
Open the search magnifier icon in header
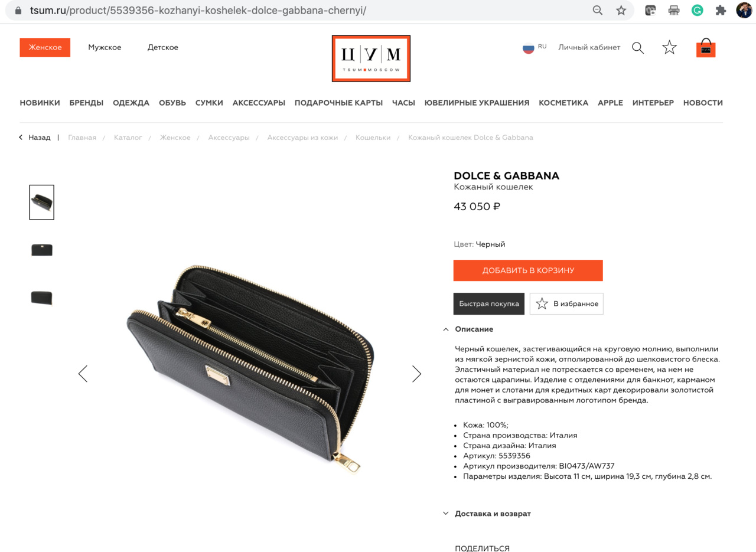[x=638, y=48]
